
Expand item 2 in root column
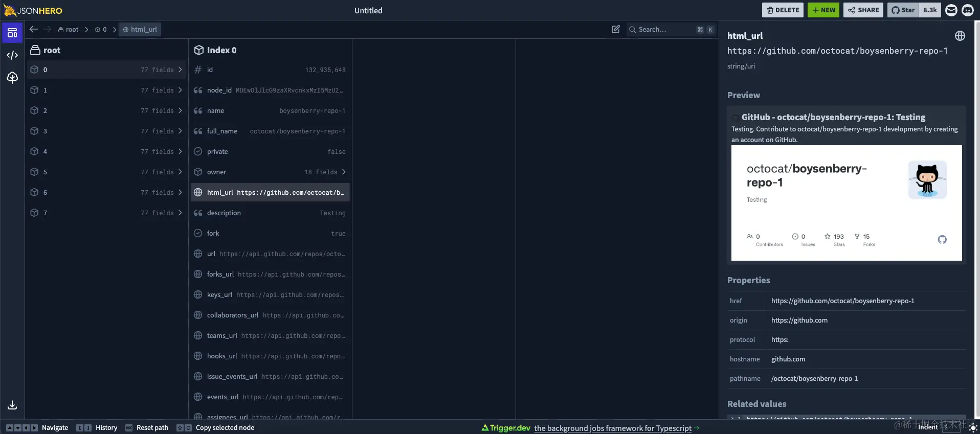point(107,110)
